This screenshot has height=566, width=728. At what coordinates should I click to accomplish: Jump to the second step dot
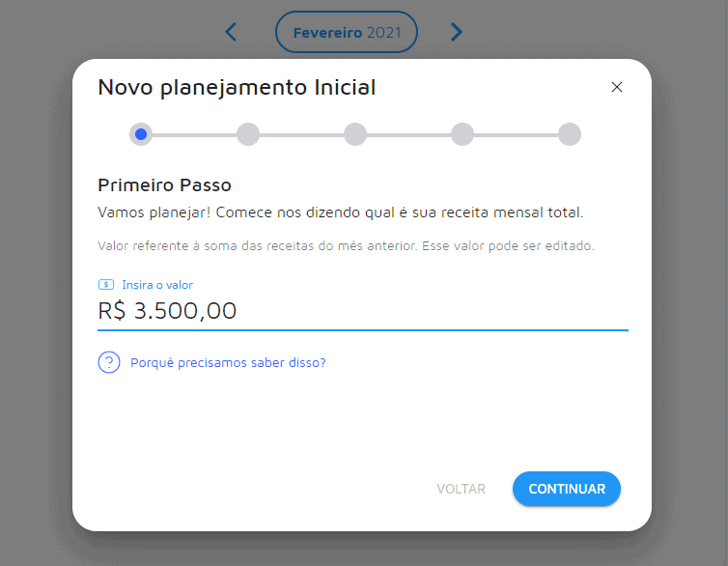(248, 134)
